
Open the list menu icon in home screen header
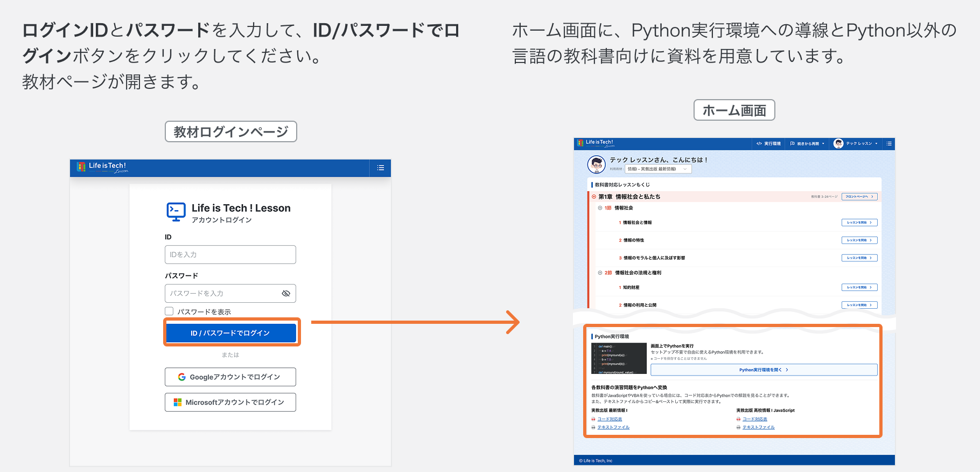pyautogui.click(x=889, y=143)
